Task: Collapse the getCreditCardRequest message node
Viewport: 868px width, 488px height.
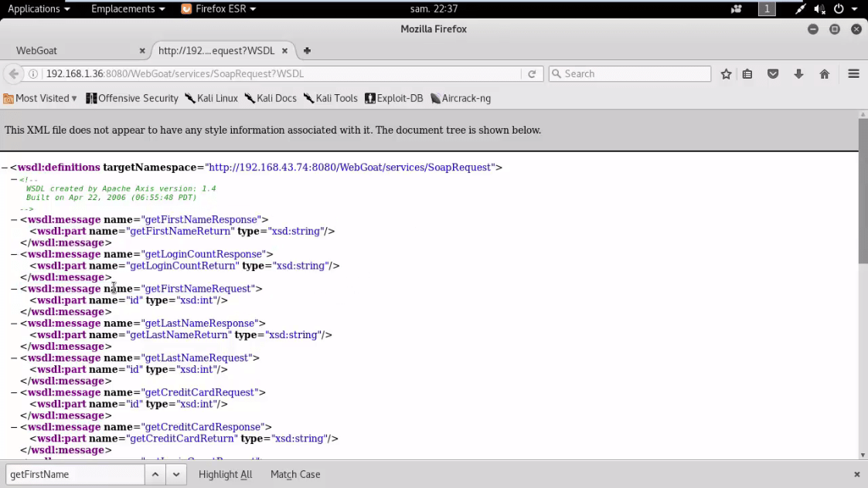Action: click(x=15, y=392)
